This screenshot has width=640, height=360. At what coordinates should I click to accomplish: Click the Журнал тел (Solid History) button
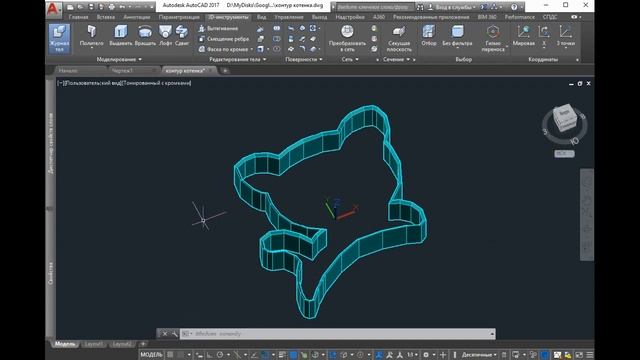point(60,38)
